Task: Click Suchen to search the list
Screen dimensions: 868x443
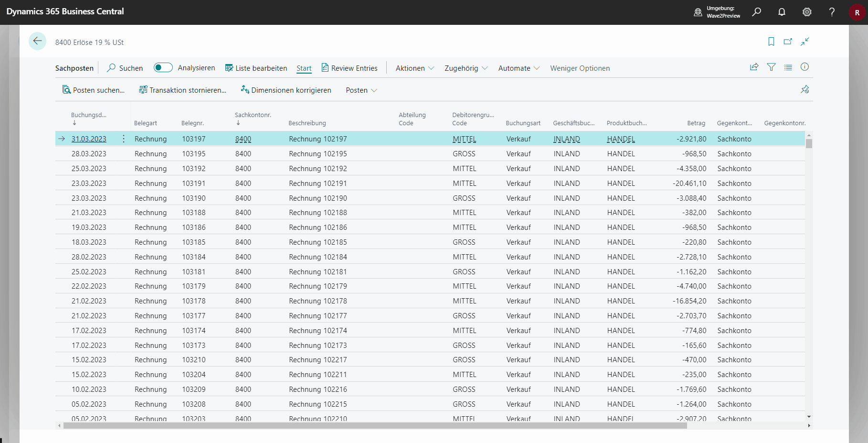Action: 125,68
